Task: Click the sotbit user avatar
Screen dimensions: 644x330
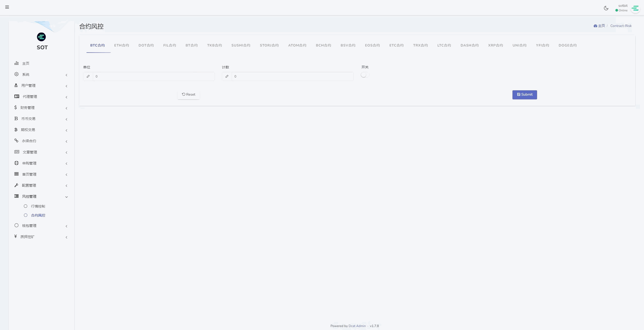Action: click(x=635, y=8)
